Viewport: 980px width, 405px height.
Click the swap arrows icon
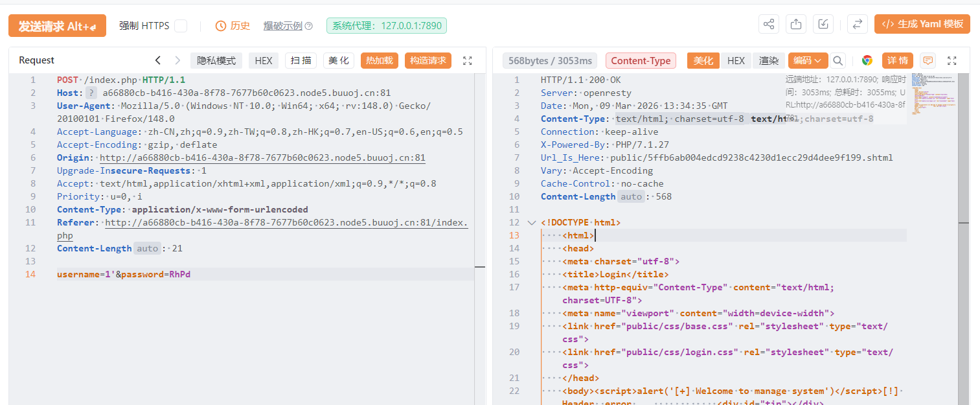coord(857,25)
